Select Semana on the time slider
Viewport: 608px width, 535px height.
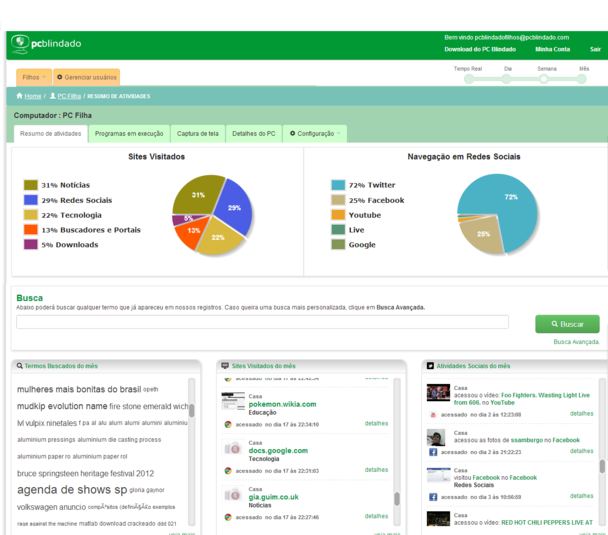544,79
